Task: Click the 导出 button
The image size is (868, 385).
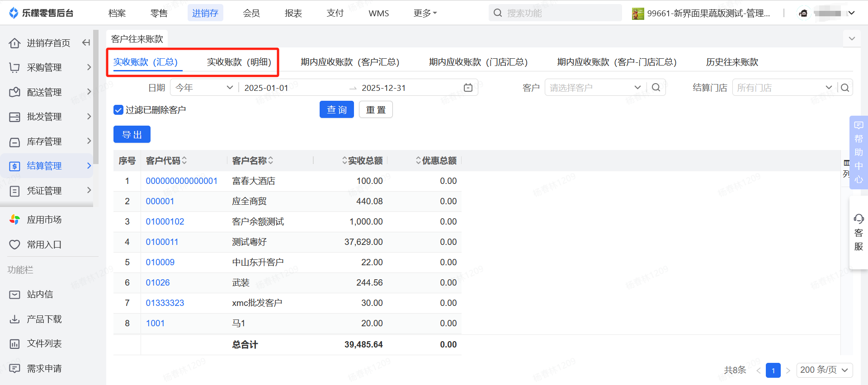Action: tap(132, 134)
